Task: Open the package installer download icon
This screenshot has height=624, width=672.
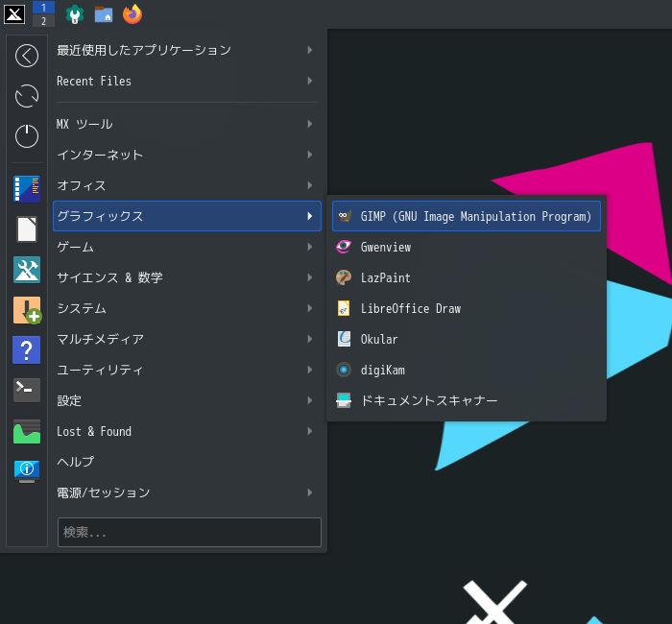Action: (x=27, y=310)
